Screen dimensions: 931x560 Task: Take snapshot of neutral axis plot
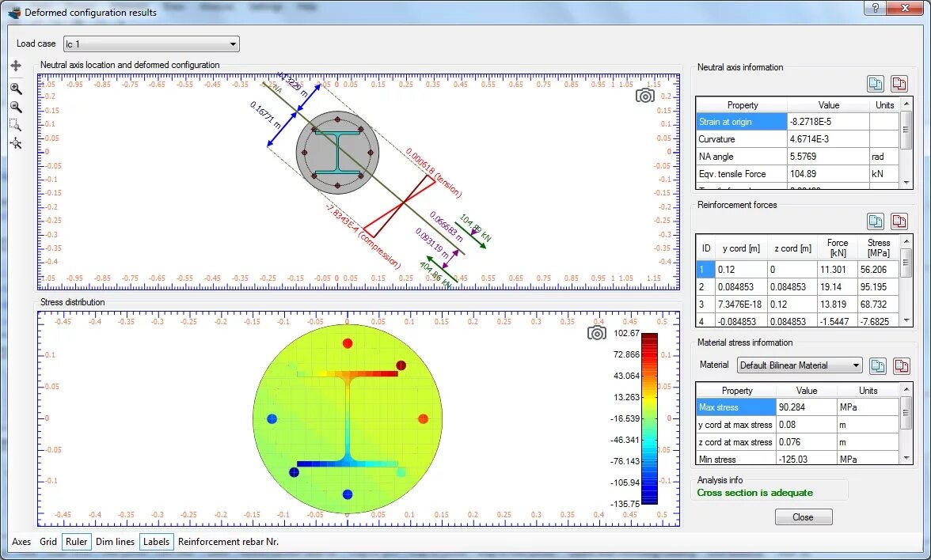[644, 96]
